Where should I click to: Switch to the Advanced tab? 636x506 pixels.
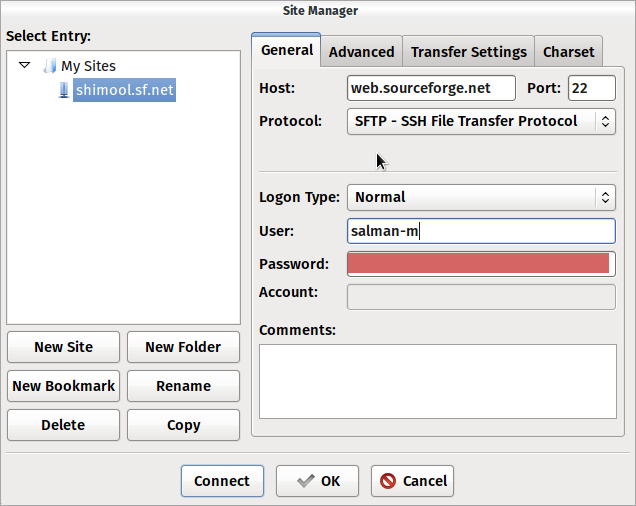tap(361, 52)
